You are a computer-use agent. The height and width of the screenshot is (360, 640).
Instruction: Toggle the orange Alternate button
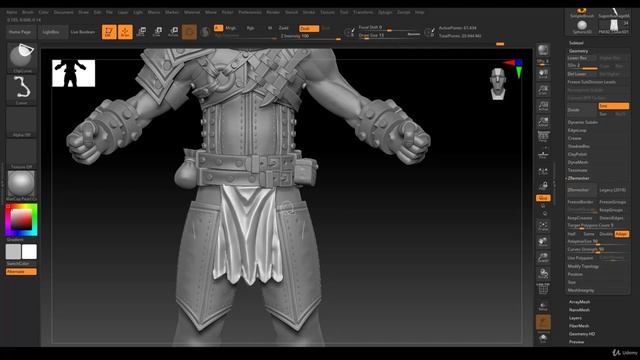point(21,272)
